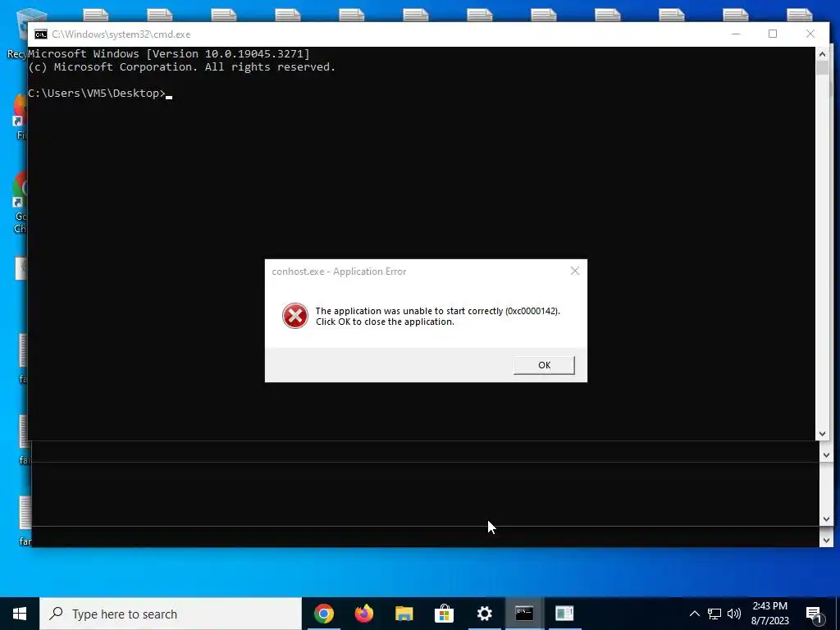Launch Firefox from the taskbar
Screen dimensions: 840x630
[x=363, y=614]
